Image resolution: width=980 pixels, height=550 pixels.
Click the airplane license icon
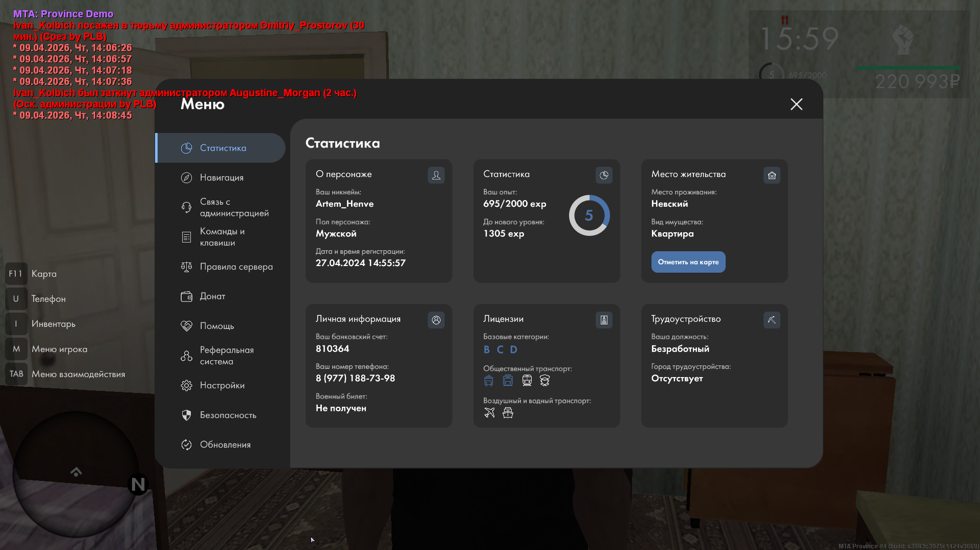click(489, 413)
